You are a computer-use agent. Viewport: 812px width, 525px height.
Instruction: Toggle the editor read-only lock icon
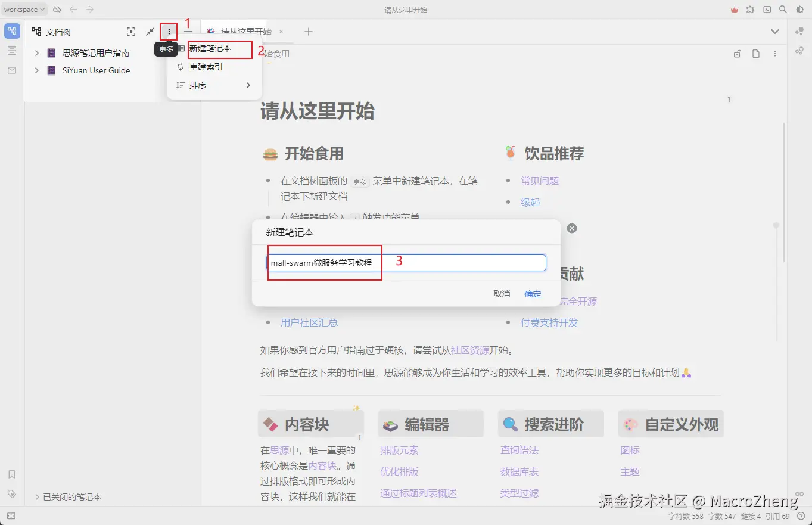pos(738,54)
